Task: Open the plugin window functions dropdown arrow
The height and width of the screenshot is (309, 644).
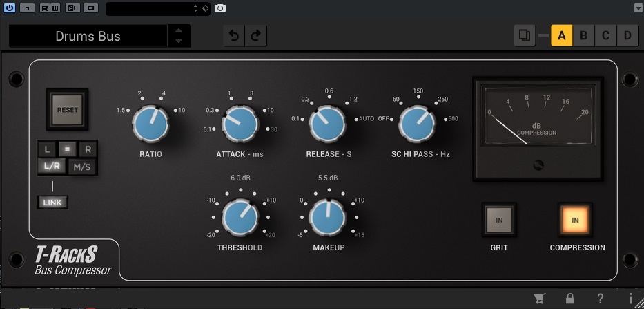Action: point(637,8)
